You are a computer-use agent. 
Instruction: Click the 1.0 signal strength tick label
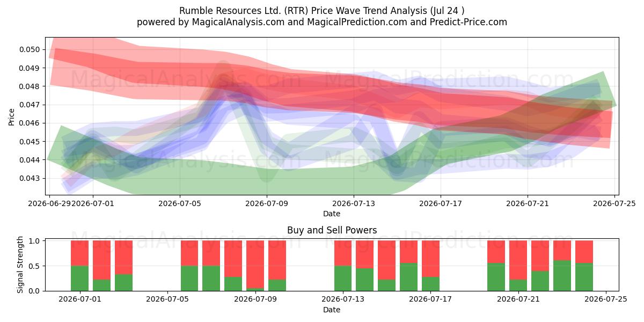tap(35, 241)
